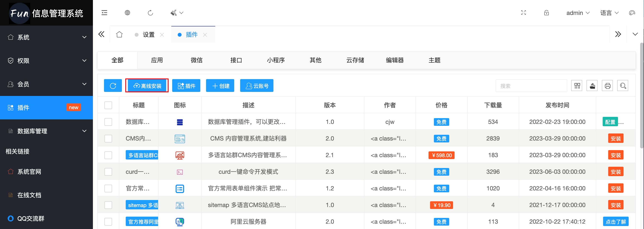Click 安装 for the curd plugin
This screenshot has width=644, height=229.
(x=616, y=172)
